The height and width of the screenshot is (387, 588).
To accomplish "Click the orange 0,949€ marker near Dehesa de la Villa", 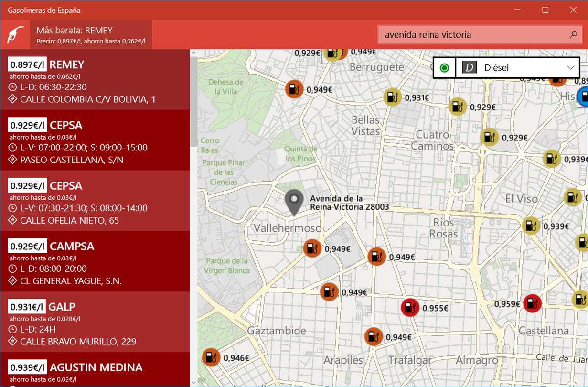I will point(294,89).
